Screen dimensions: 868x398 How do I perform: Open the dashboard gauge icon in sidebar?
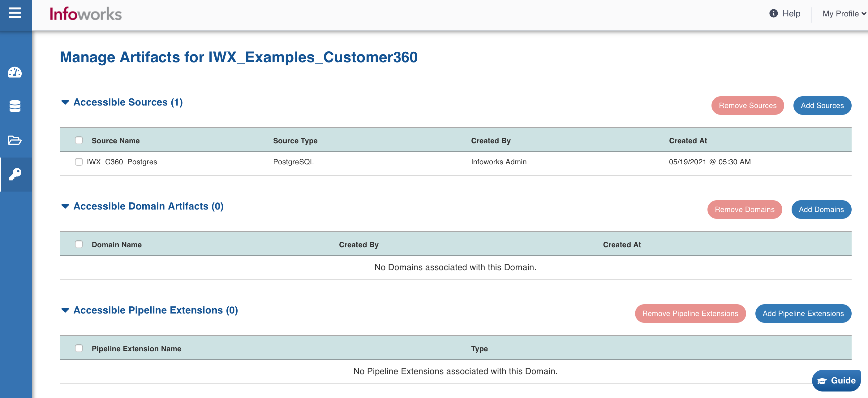pyautogui.click(x=15, y=72)
